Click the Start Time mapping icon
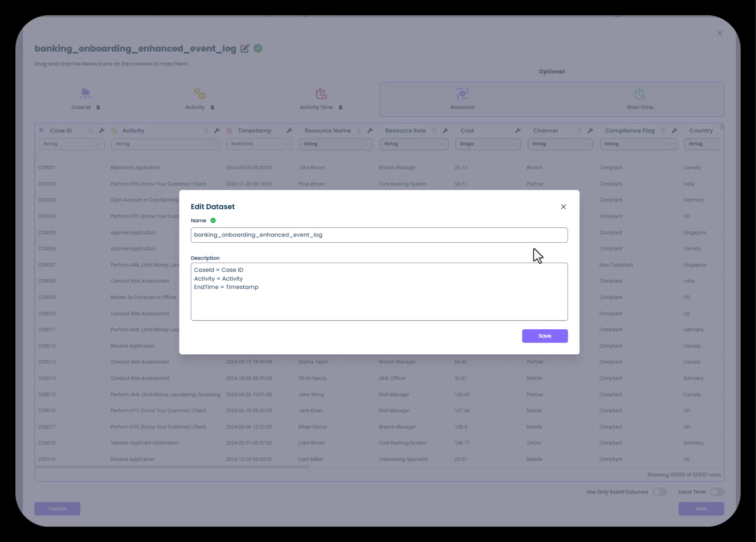 pos(640,94)
